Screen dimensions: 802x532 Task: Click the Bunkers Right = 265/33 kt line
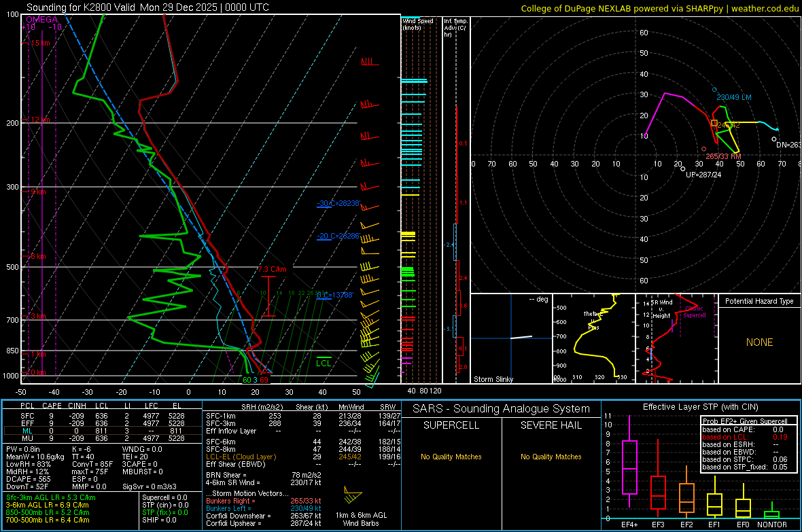coord(264,501)
